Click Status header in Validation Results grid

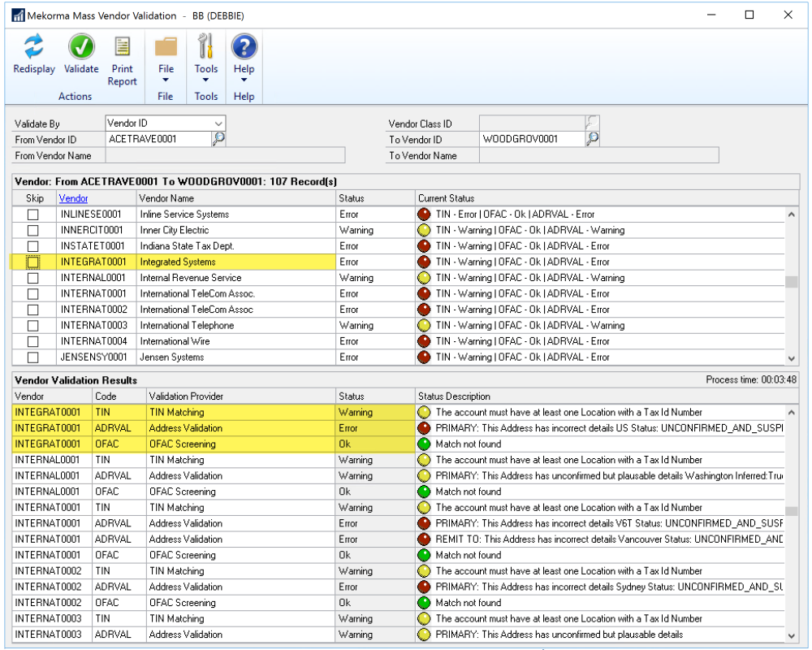(352, 396)
